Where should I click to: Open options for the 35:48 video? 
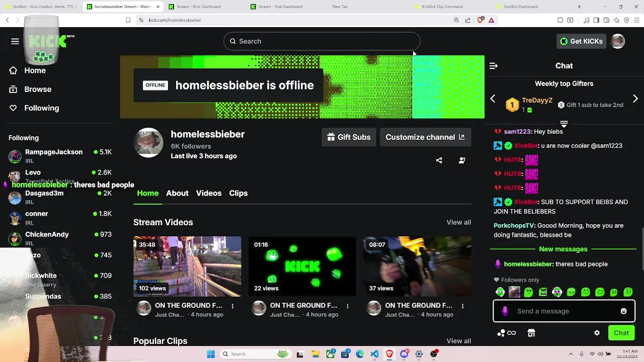232,306
